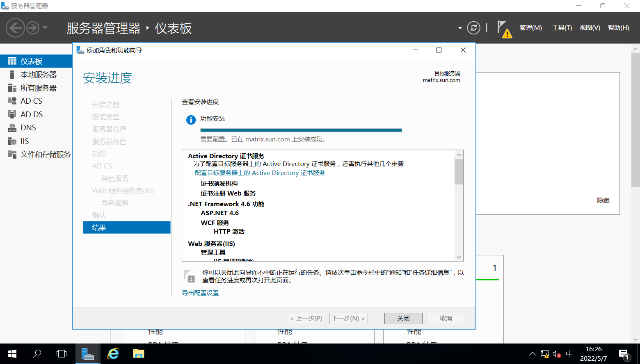Screen dimensions: 640x364
Task: Click the refresh icon in the header
Action: (x=473, y=28)
